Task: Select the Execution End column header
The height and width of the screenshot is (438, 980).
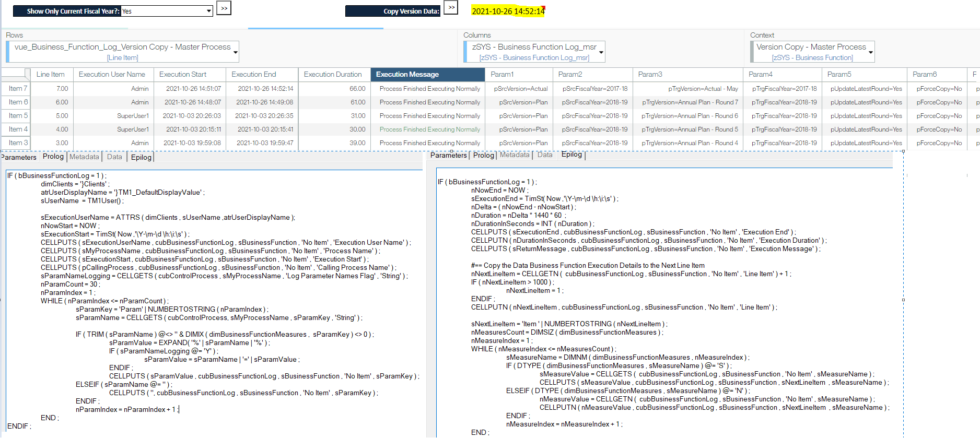Action: [x=262, y=74]
